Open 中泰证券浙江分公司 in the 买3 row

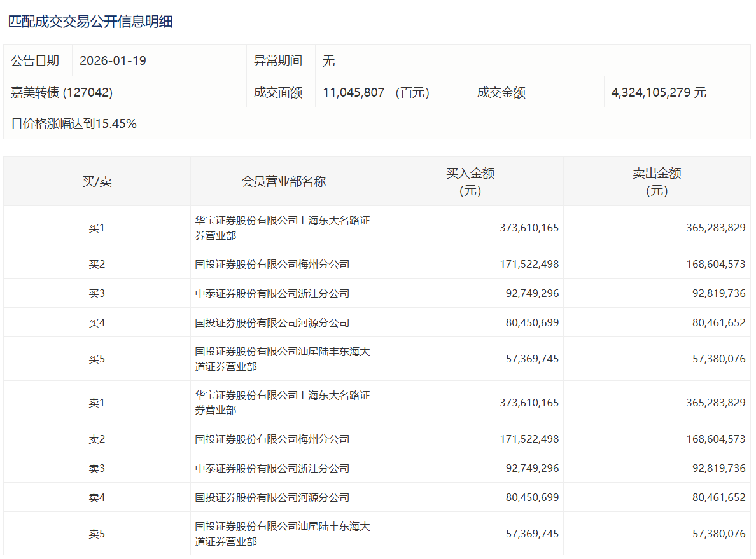pos(272,293)
